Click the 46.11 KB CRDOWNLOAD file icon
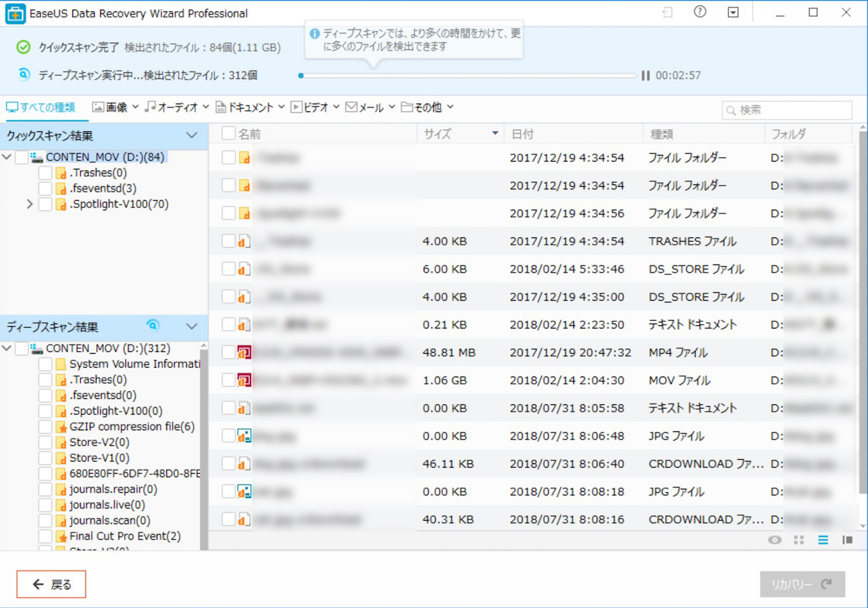 pyautogui.click(x=244, y=463)
